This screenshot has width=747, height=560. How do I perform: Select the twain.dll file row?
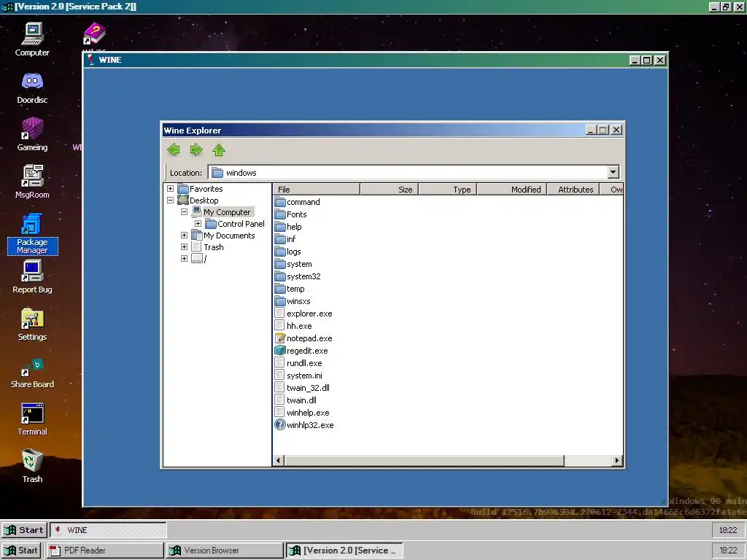[296, 400]
